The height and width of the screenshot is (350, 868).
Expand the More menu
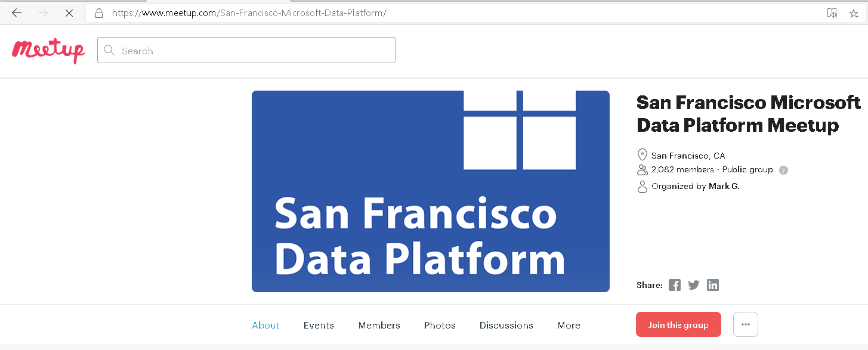tap(569, 326)
